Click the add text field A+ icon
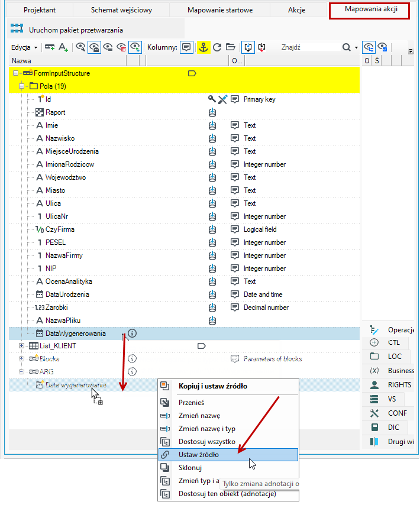 click(63, 47)
